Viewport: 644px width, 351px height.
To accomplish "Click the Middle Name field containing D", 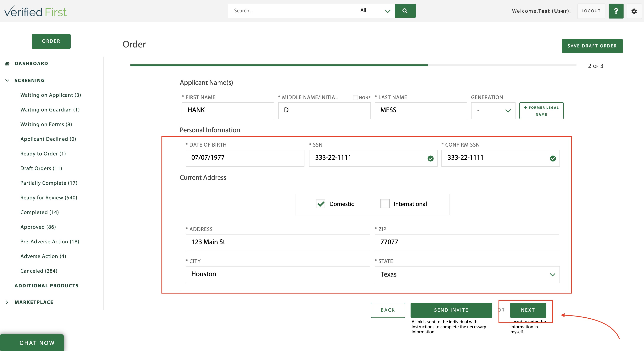I will pyautogui.click(x=324, y=111).
